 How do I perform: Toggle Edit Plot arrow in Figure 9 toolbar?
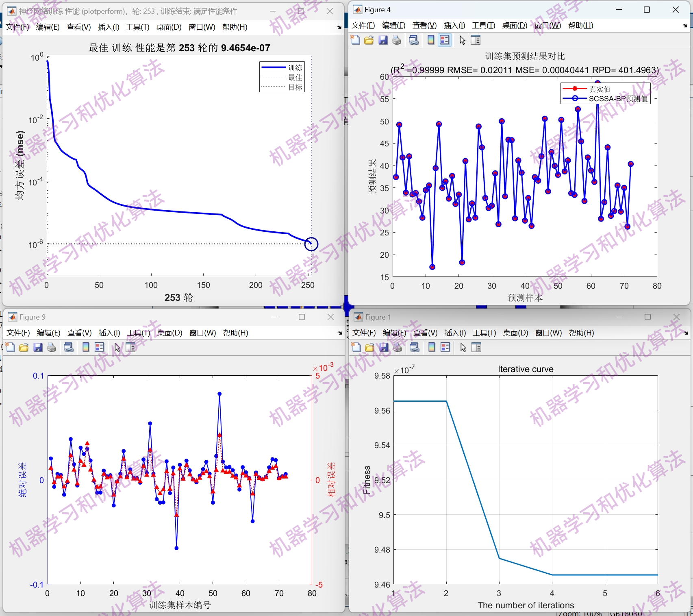[x=117, y=347]
